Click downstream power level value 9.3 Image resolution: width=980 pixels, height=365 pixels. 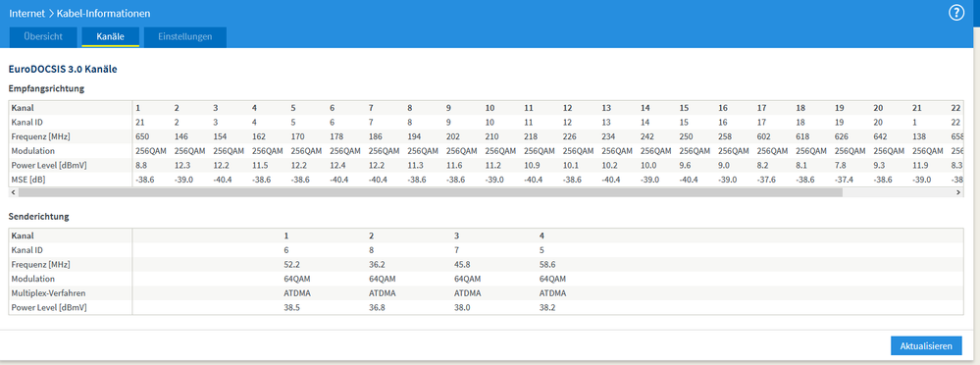pyautogui.click(x=879, y=165)
